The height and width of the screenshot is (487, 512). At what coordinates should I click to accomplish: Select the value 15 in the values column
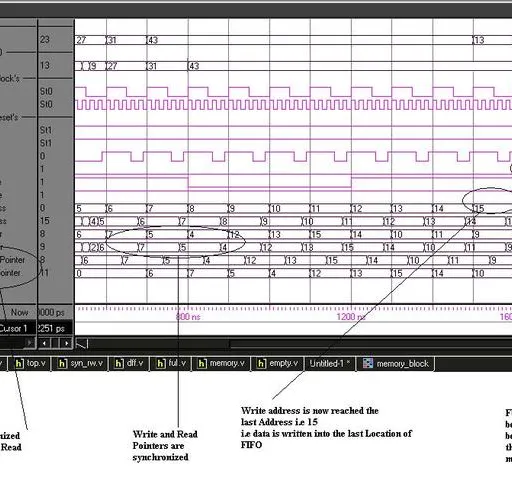(x=45, y=221)
